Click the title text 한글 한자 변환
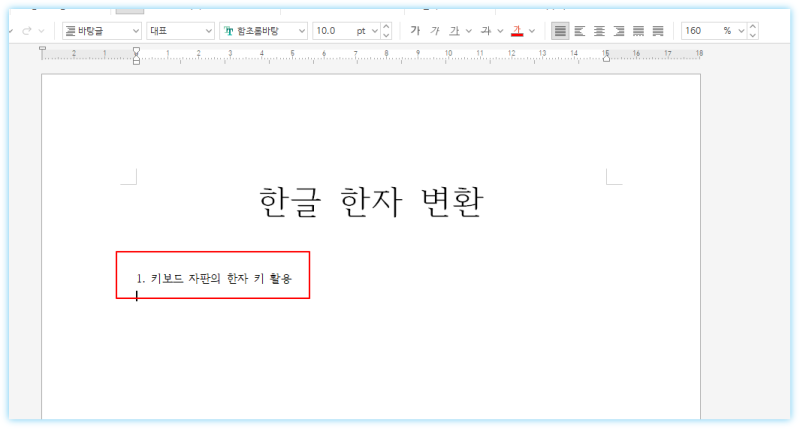Image resolution: width=800 pixels, height=429 pixels. tap(371, 202)
